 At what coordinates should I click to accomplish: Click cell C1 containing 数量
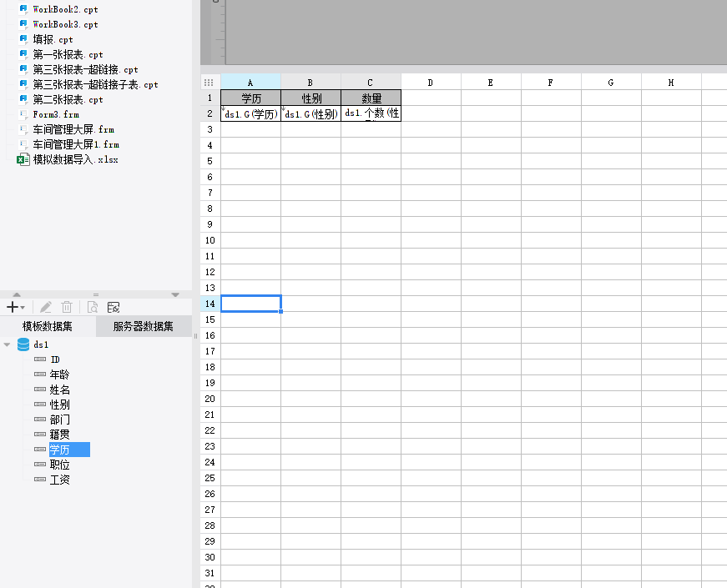371,98
